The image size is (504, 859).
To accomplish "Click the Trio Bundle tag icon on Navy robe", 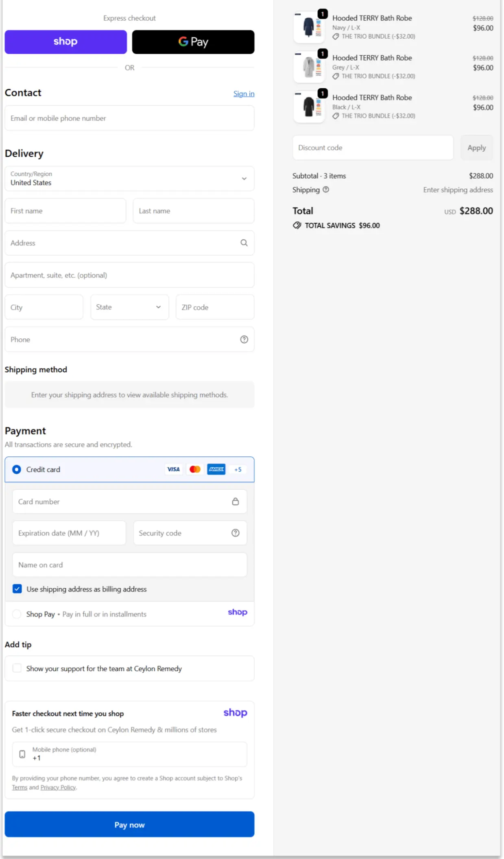I will tap(336, 37).
